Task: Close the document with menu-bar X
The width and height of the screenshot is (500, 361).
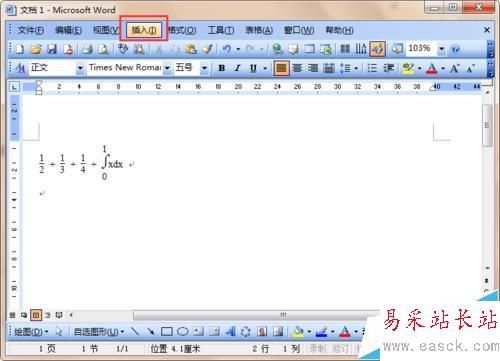Action: (x=487, y=30)
